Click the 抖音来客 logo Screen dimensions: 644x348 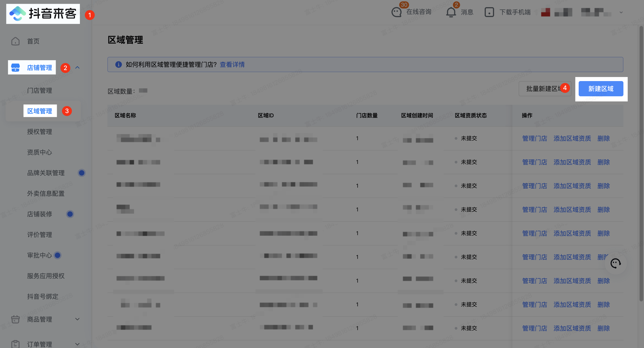click(43, 13)
